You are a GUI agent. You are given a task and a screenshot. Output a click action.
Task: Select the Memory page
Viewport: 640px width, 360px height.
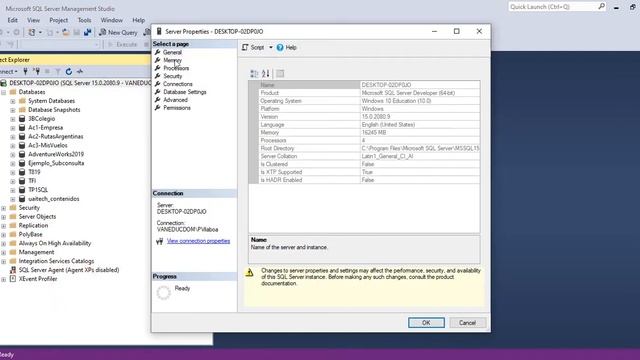[x=173, y=60]
